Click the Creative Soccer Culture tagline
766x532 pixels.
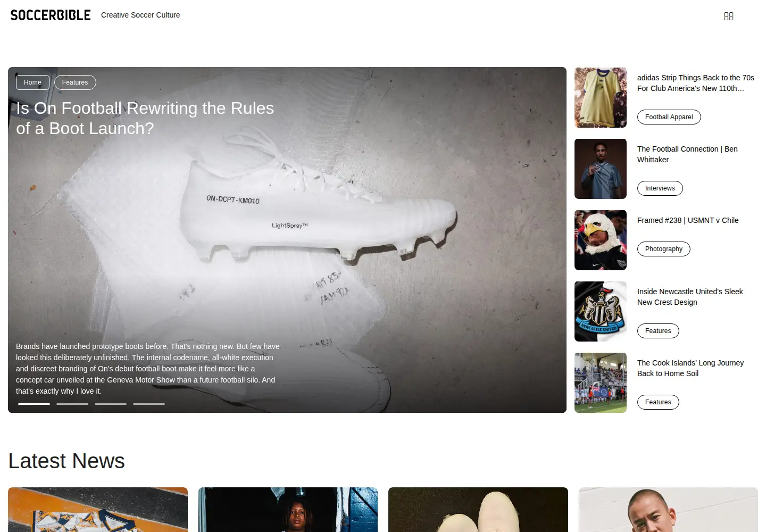point(140,15)
